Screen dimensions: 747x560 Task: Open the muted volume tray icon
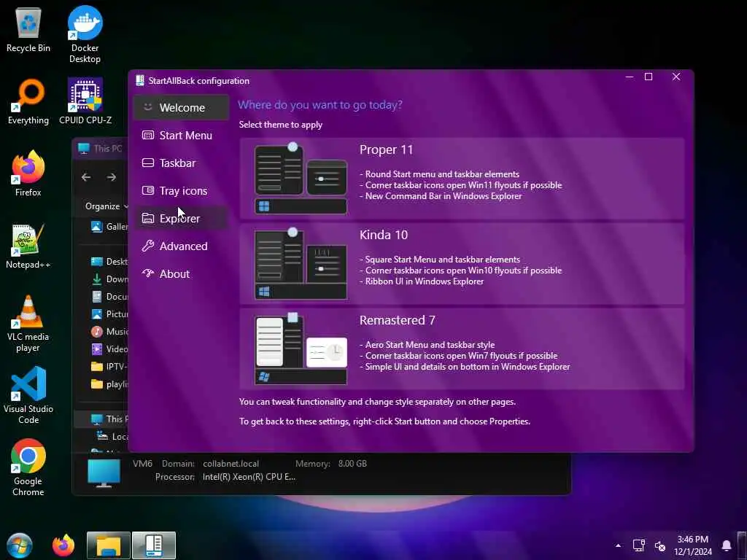tap(659, 545)
